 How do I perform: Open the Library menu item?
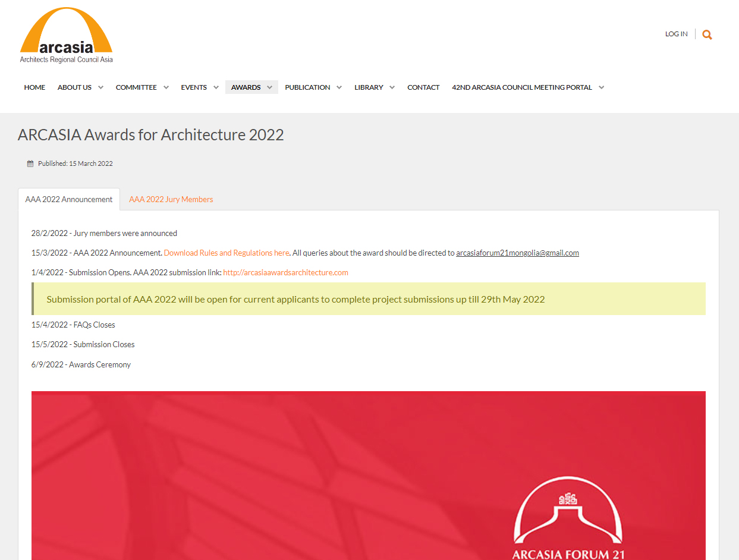pos(369,87)
